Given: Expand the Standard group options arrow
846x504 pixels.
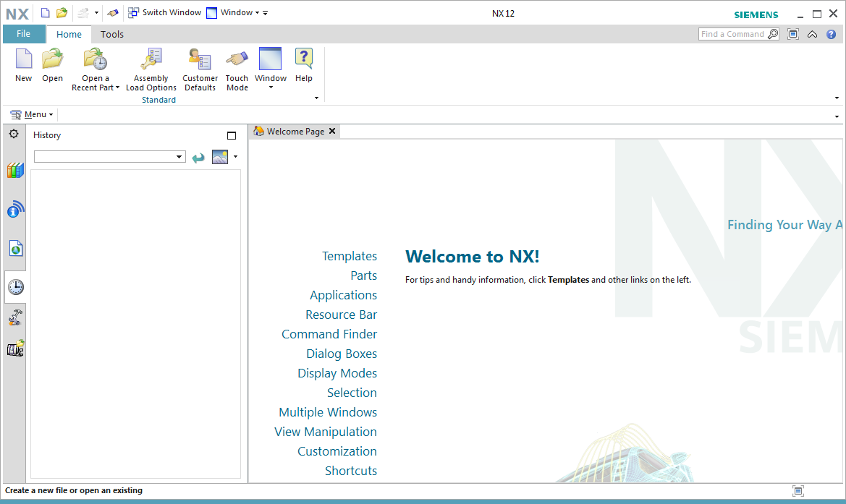Looking at the screenshot, I should pos(316,98).
